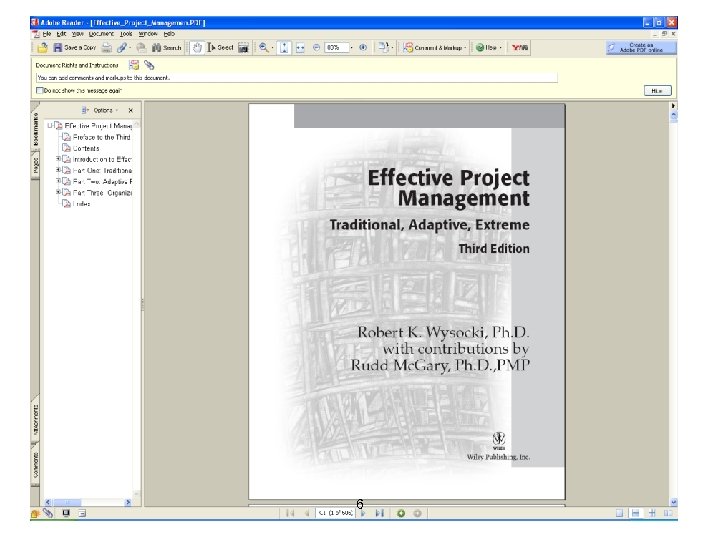
Task: Click the zoom in plus icon
Action: point(362,47)
